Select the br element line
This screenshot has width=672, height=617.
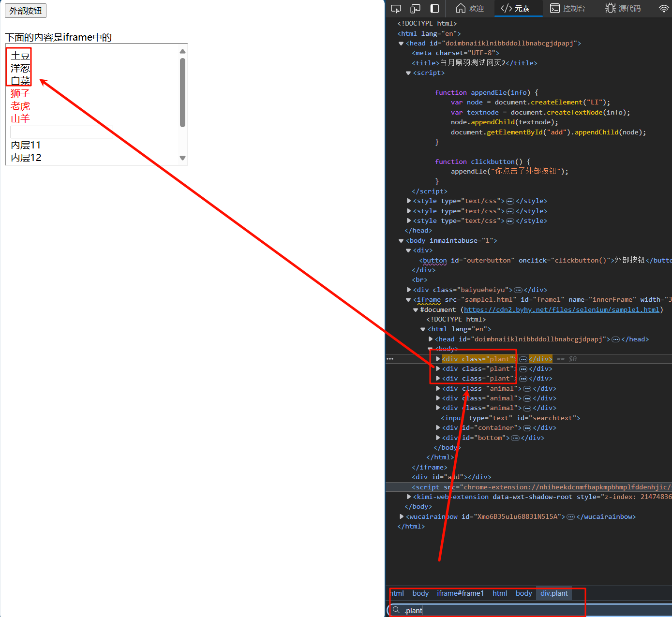[419, 279]
